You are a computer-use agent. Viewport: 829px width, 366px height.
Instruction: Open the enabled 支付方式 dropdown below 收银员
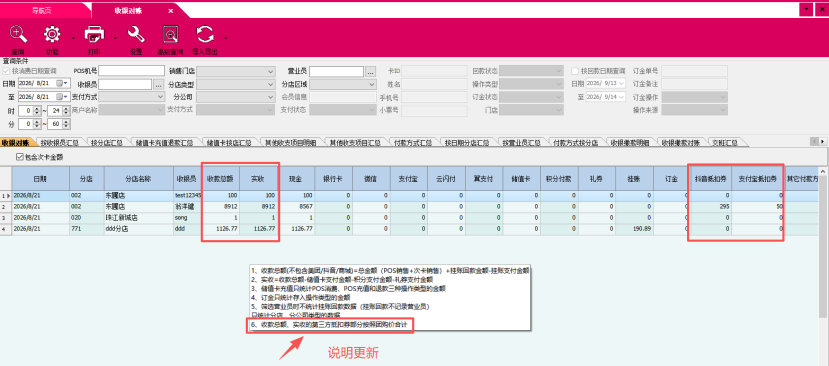pos(132,97)
